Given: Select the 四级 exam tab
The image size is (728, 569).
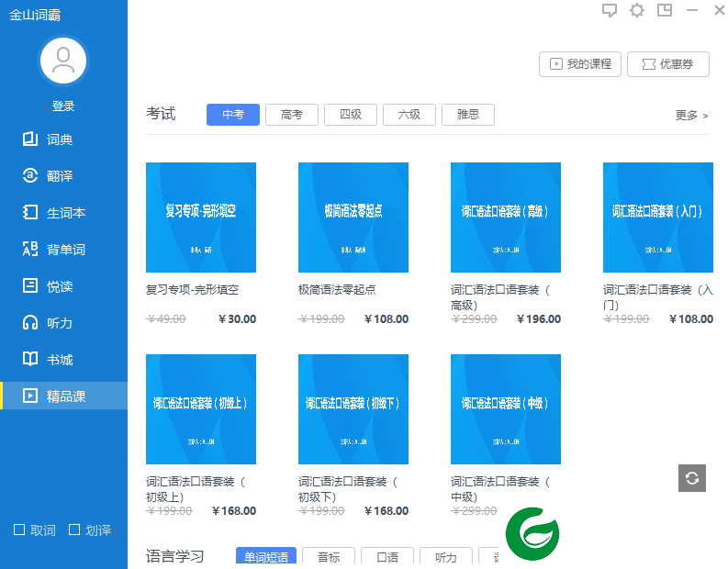Looking at the screenshot, I should click(x=351, y=115).
